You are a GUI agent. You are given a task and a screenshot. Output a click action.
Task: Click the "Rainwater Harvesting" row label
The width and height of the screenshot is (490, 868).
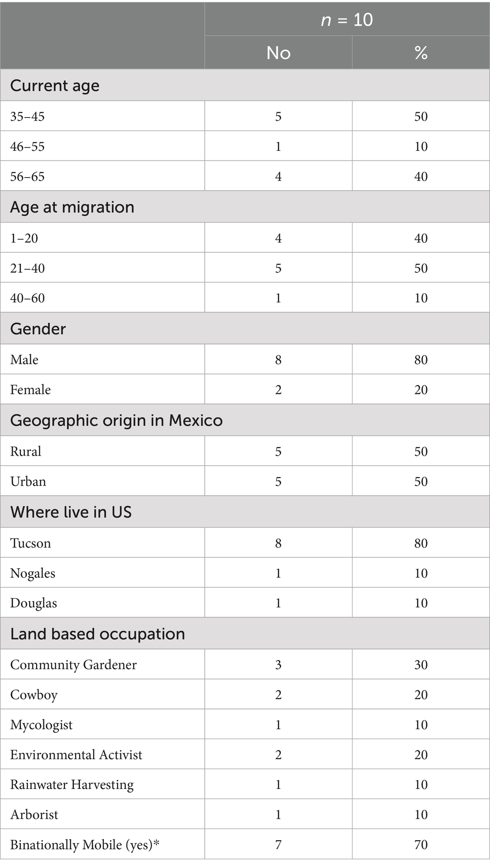point(72,785)
